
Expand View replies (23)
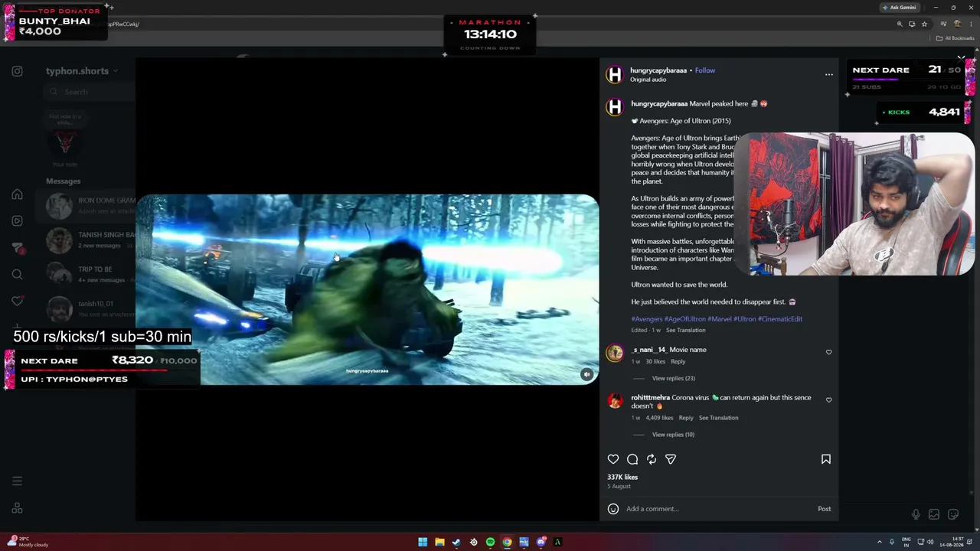point(674,378)
